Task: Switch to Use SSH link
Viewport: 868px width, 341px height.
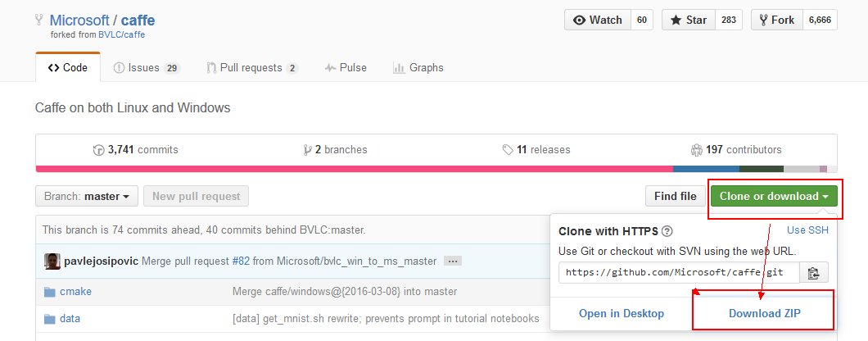Action: pos(807,230)
